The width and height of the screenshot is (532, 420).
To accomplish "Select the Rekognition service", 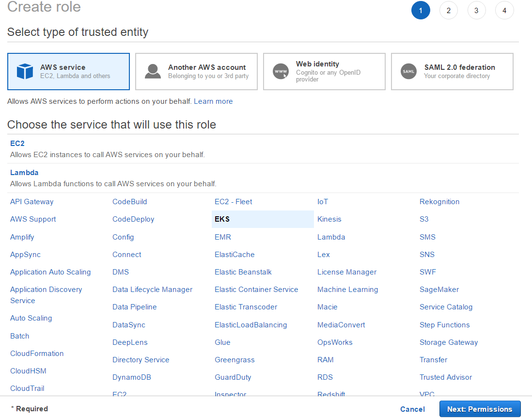I will click(x=439, y=202).
